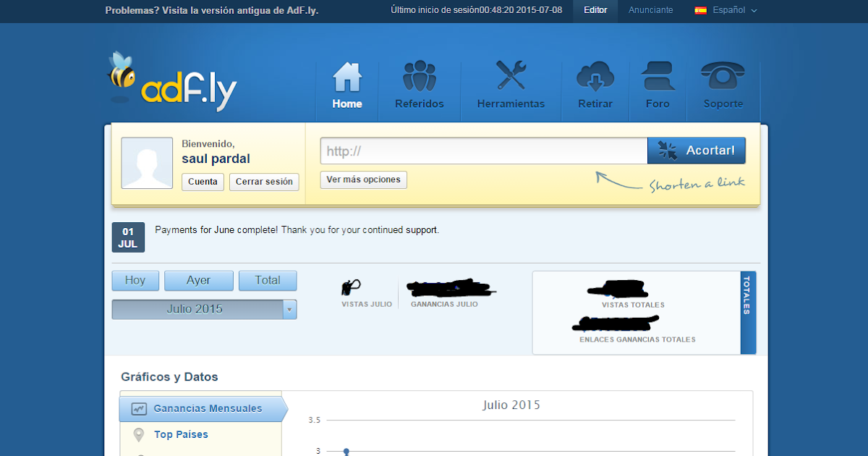Open Herramientas wrench and screwdriver icon
This screenshot has height=456, width=868.
coord(511,76)
